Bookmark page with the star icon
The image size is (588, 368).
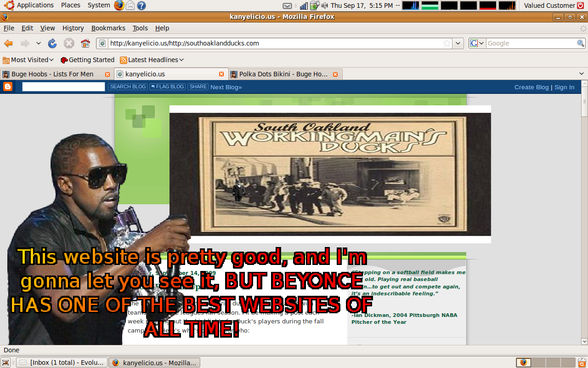[447, 43]
